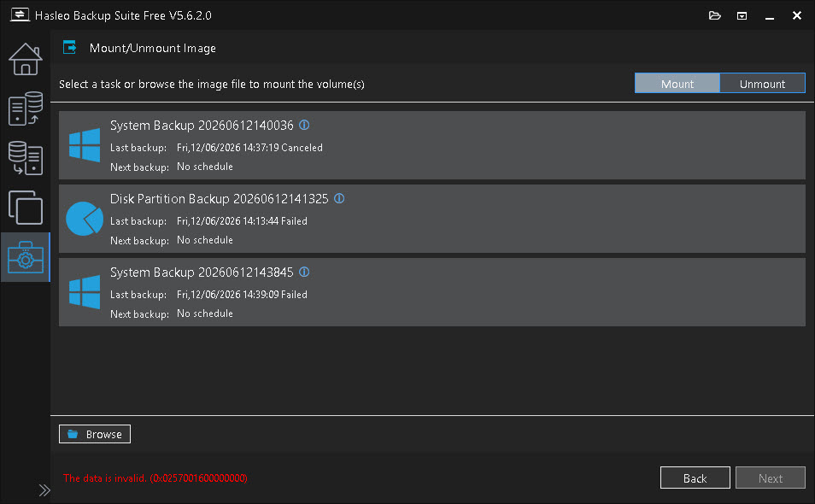Open the Home sidebar icon
The height and width of the screenshot is (504, 815).
25,59
